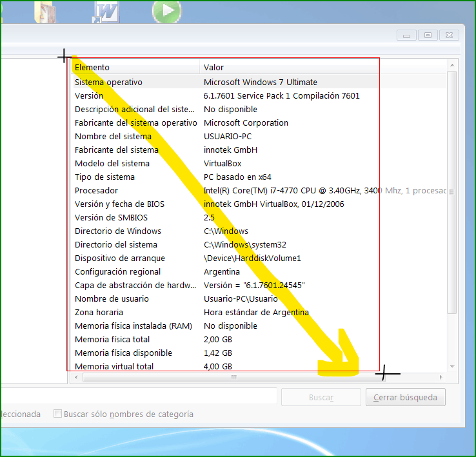This screenshot has height=457, width=476.
Task: Click the Cerrar búsqueda button
Action: pos(405,397)
